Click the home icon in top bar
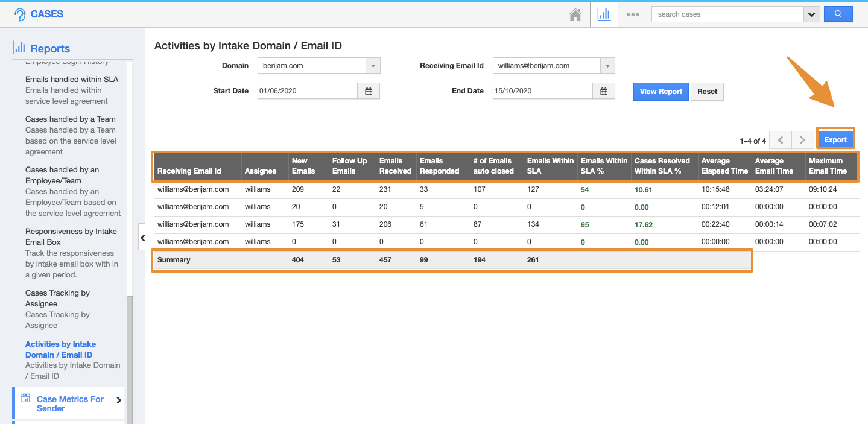Viewport: 868px width, 424px height. (575, 14)
